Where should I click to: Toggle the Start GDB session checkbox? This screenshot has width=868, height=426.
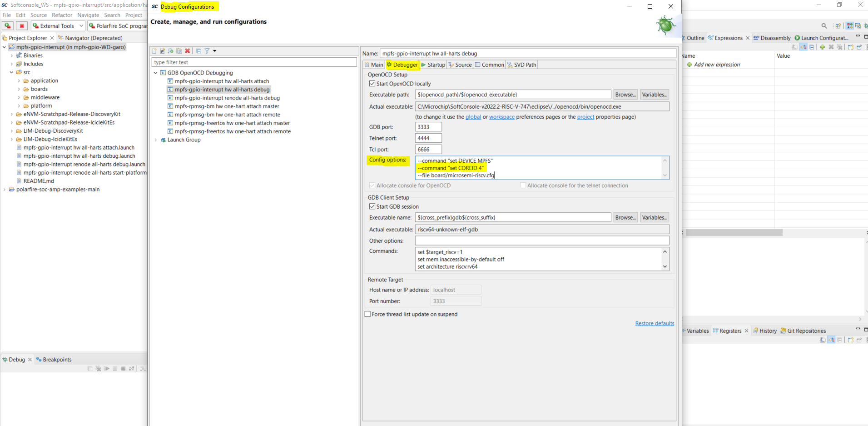(x=372, y=206)
